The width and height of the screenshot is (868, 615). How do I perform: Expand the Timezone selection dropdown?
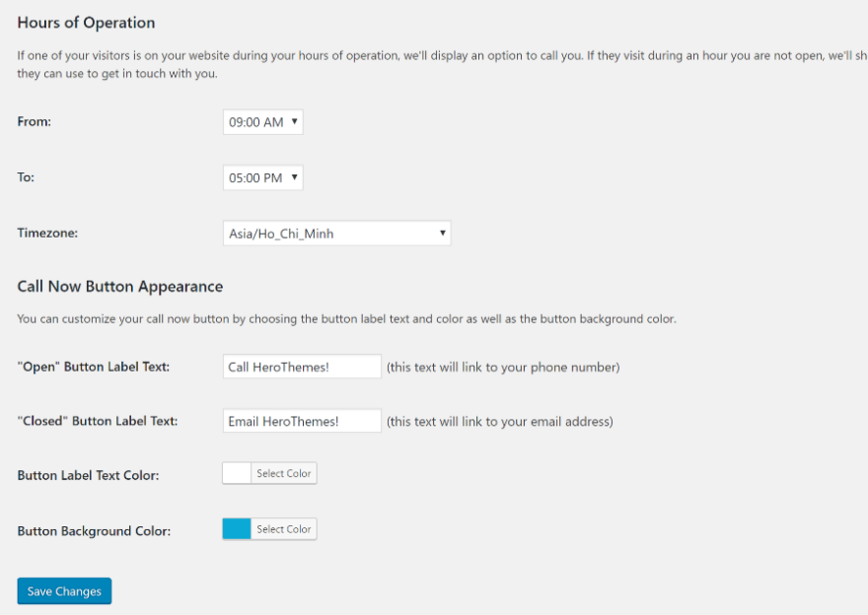point(336,233)
